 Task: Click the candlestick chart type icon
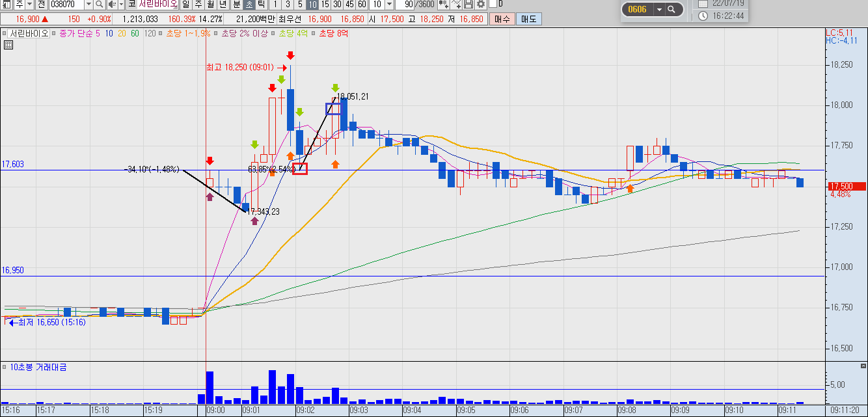(x=443, y=5)
